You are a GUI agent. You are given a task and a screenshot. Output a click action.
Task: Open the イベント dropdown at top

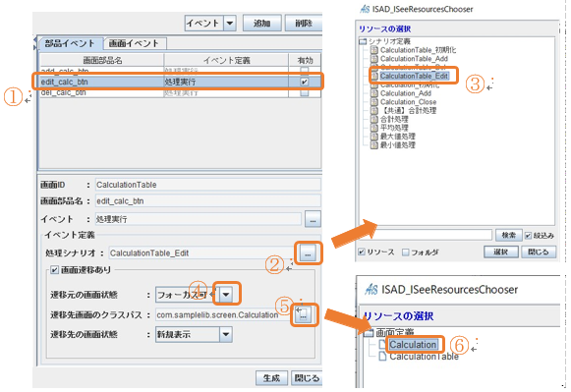click(229, 24)
